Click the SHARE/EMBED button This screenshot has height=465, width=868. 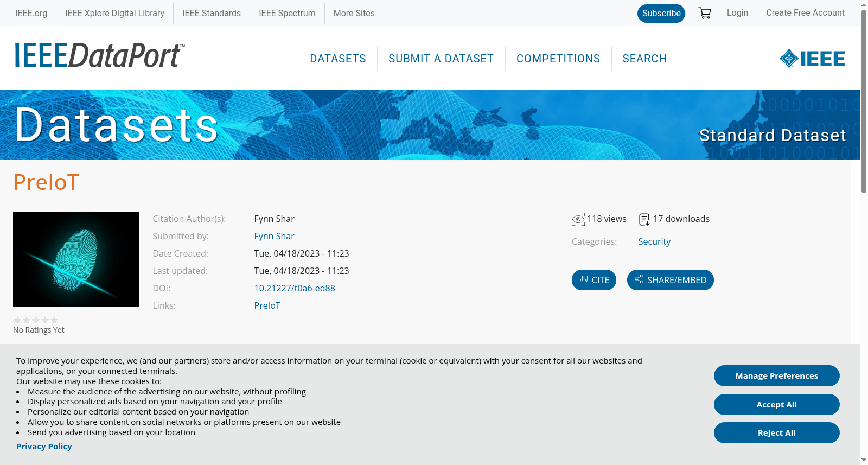pyautogui.click(x=671, y=280)
